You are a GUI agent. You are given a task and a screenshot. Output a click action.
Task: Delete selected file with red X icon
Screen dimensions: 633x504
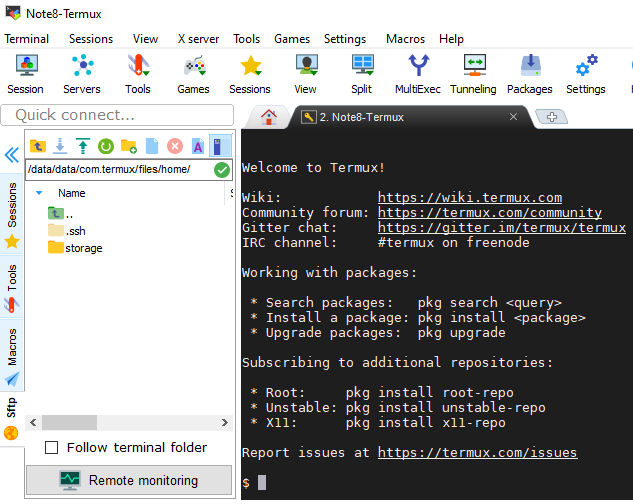175,147
